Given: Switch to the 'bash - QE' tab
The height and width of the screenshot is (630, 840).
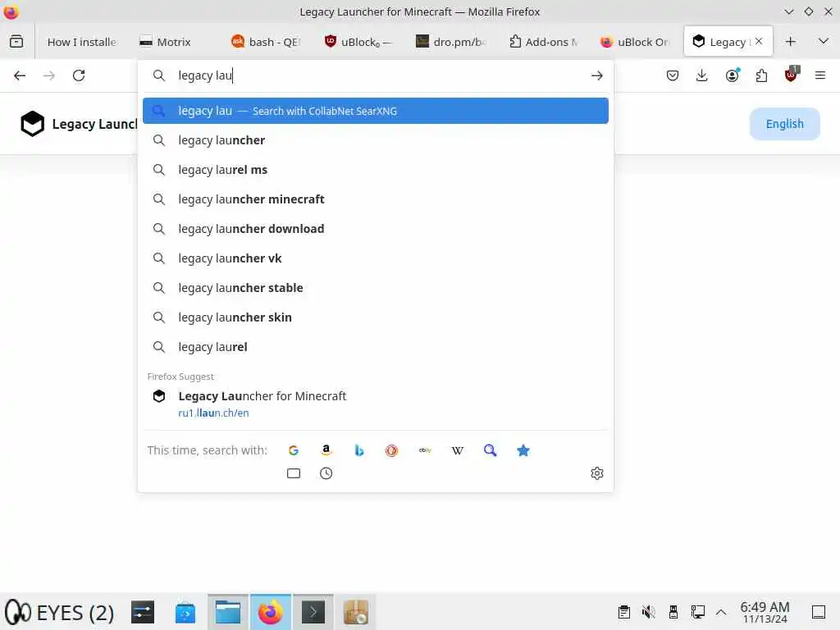Looking at the screenshot, I should (267, 42).
